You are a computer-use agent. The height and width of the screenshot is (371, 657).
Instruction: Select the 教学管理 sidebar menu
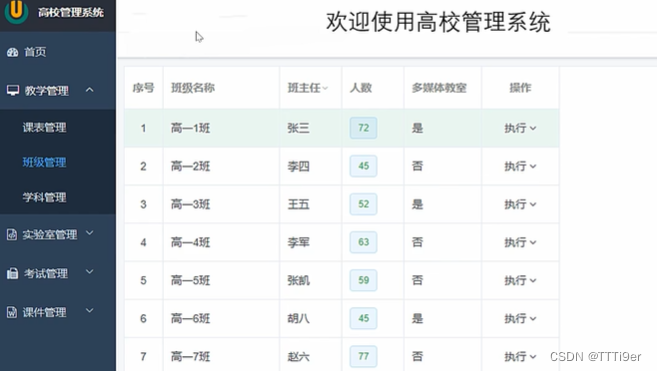pos(47,91)
